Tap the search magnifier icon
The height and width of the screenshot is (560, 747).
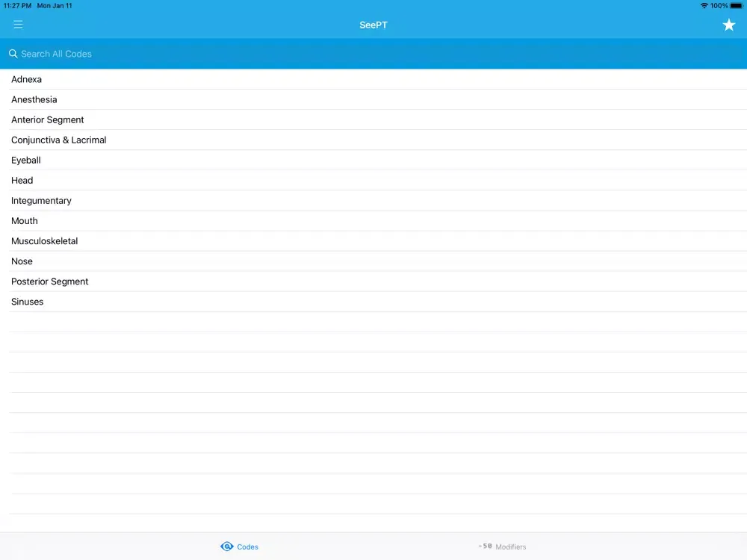click(x=13, y=54)
